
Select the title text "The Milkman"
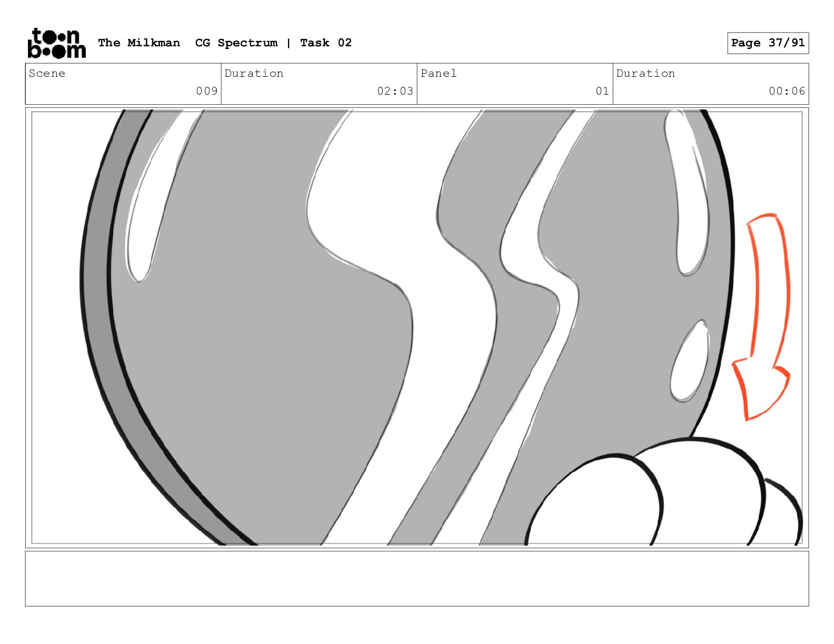[139, 43]
